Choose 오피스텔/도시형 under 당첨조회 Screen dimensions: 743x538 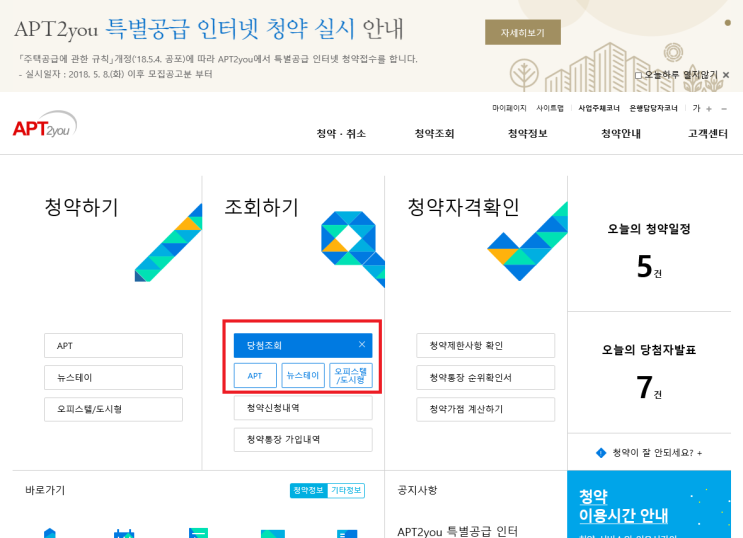tap(351, 375)
